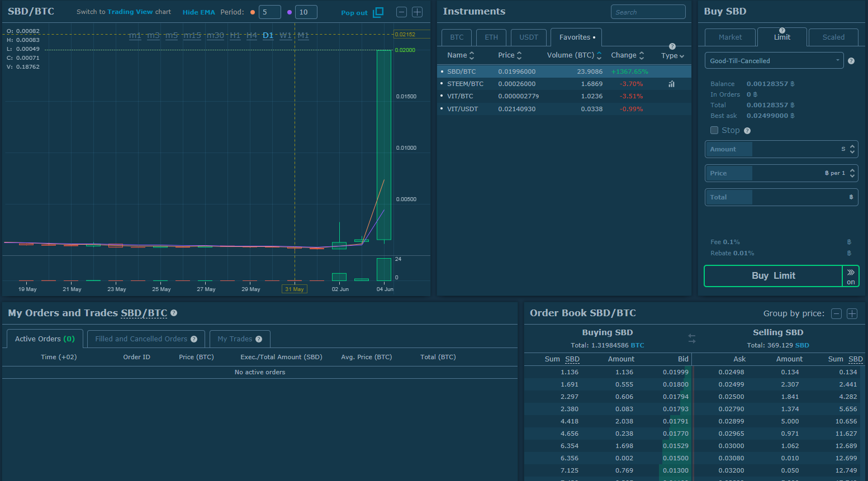Increase order book price grouping
This screenshot has height=481, width=868.
click(852, 313)
